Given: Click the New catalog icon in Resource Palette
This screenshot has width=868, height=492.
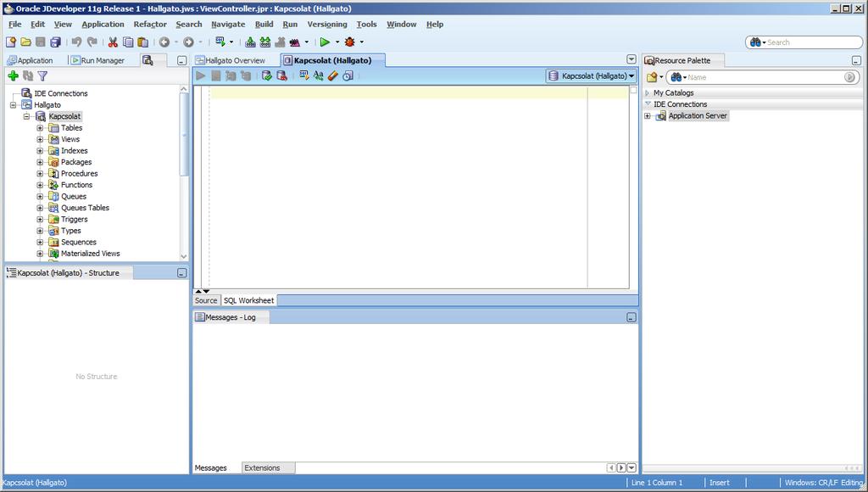Looking at the screenshot, I should coord(652,77).
